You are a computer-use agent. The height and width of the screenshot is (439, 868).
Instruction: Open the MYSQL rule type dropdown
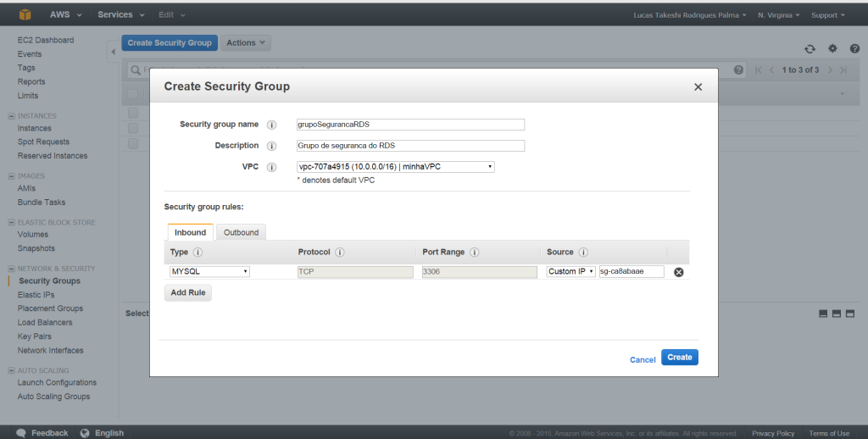tap(209, 272)
